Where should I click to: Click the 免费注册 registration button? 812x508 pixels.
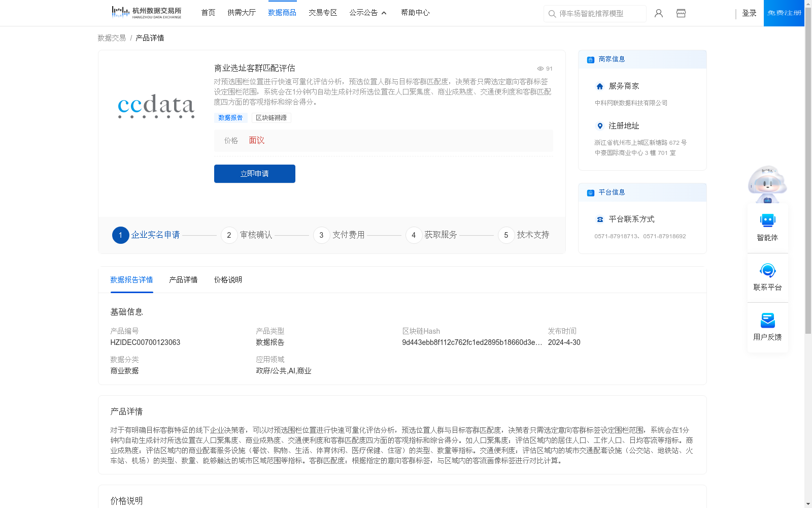click(x=784, y=13)
